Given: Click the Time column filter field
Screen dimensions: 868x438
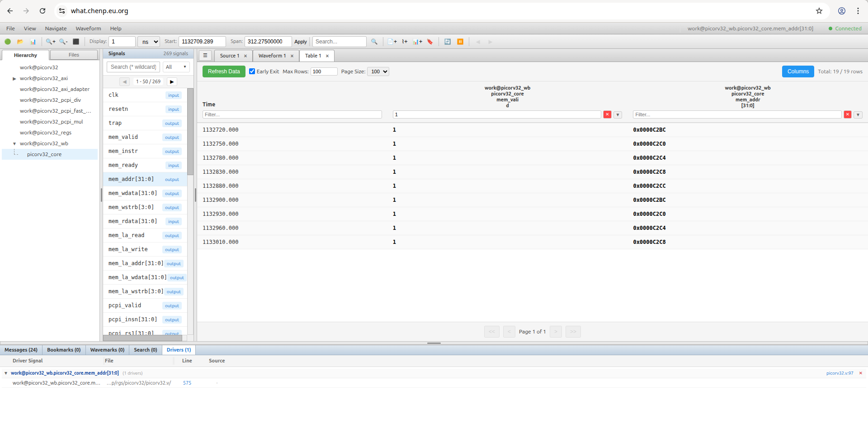Looking at the screenshot, I should click(x=292, y=114).
